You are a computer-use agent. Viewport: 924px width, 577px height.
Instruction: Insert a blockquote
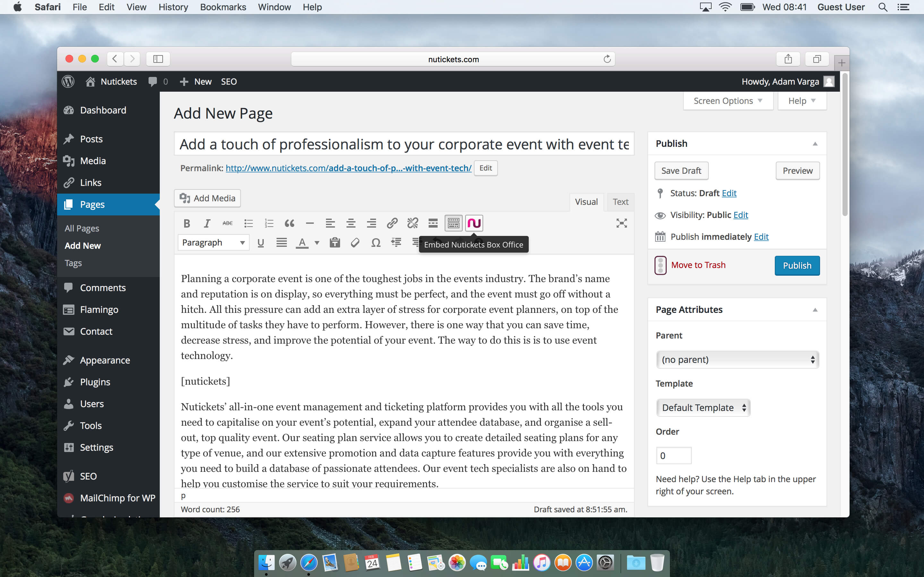(289, 223)
